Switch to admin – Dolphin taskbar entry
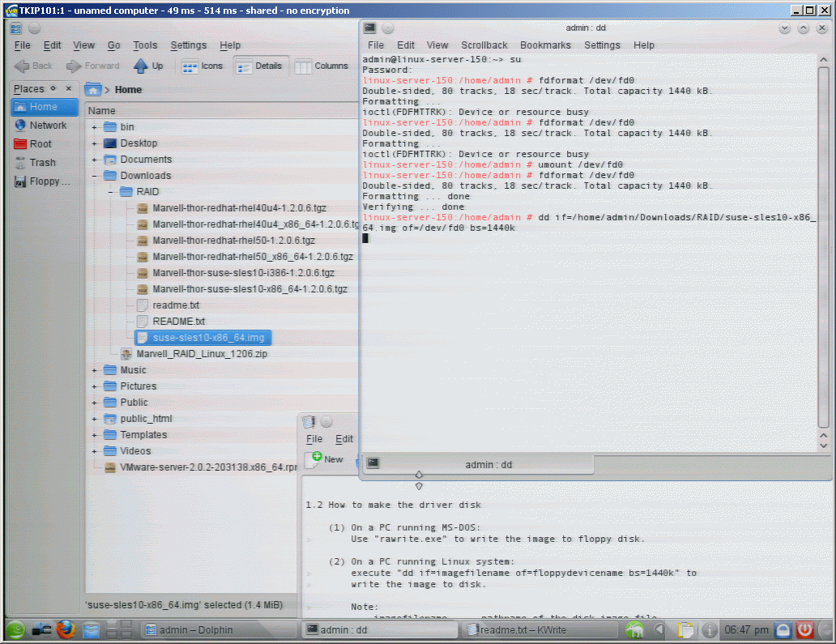 219,630
